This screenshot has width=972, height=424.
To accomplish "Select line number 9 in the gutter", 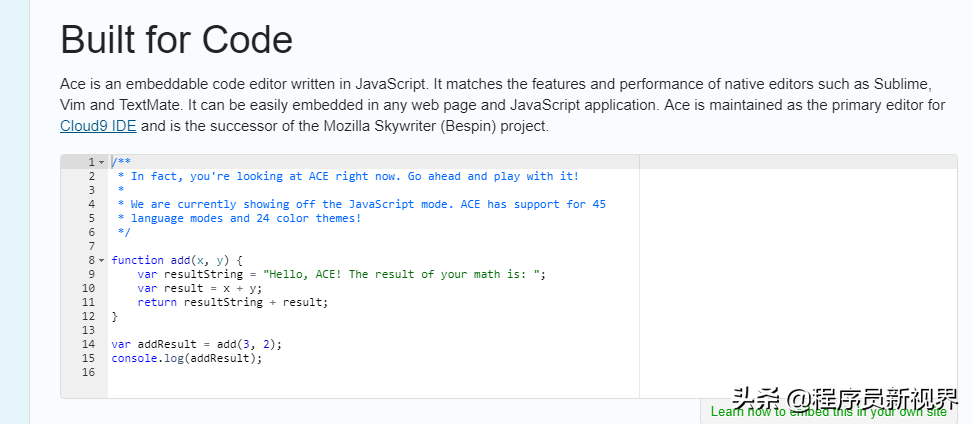I will (x=92, y=274).
